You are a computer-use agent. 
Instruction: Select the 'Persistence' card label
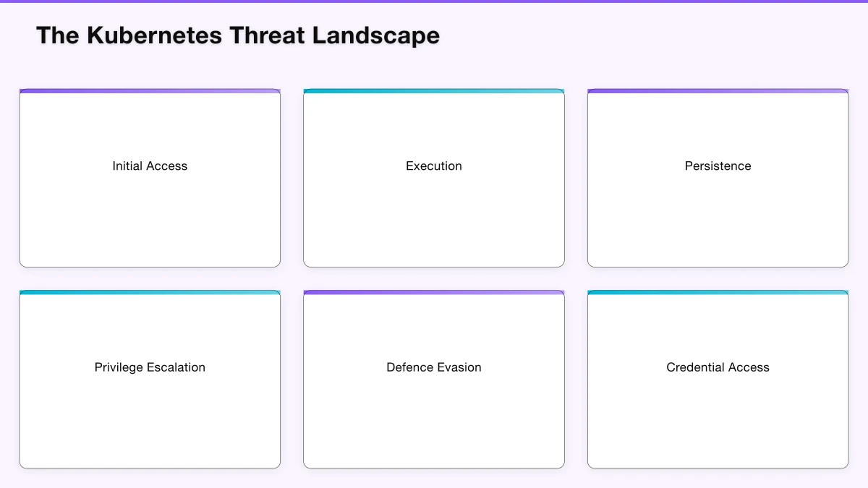click(x=718, y=166)
